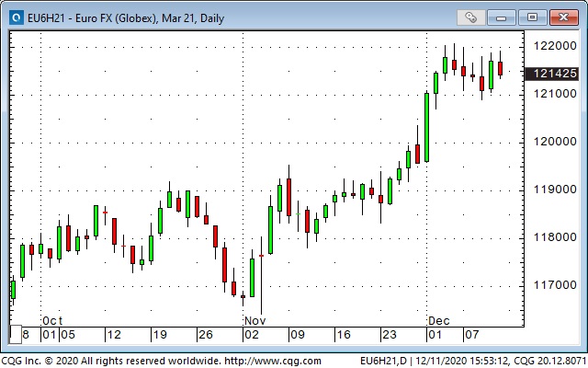
Task: Click the chain link icon button
Action: point(471,17)
